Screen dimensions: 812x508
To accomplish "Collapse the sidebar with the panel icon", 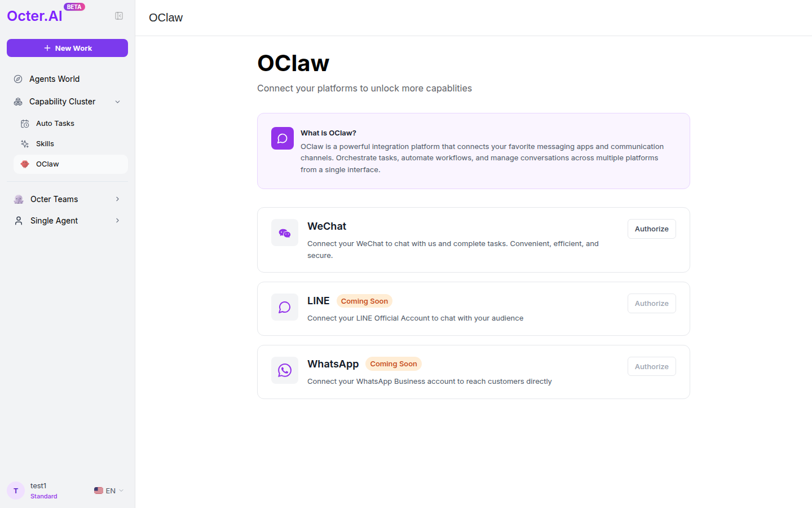I will [x=119, y=16].
